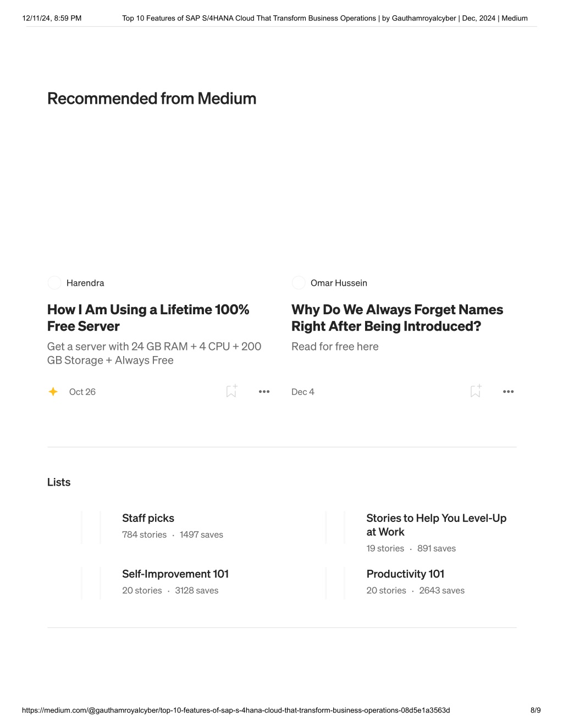Open three-dot menu on Forget Names story
The width and height of the screenshot is (563, 728).
tap(508, 392)
